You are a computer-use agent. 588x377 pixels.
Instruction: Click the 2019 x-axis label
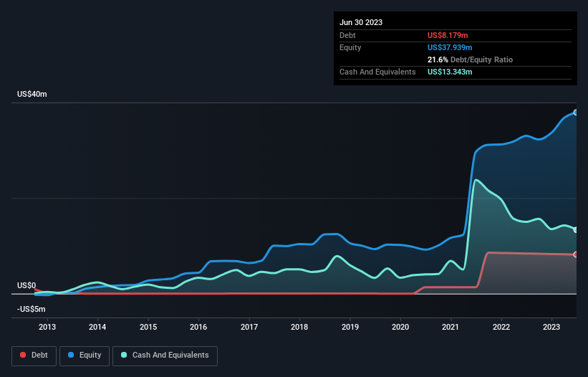pyautogui.click(x=350, y=327)
